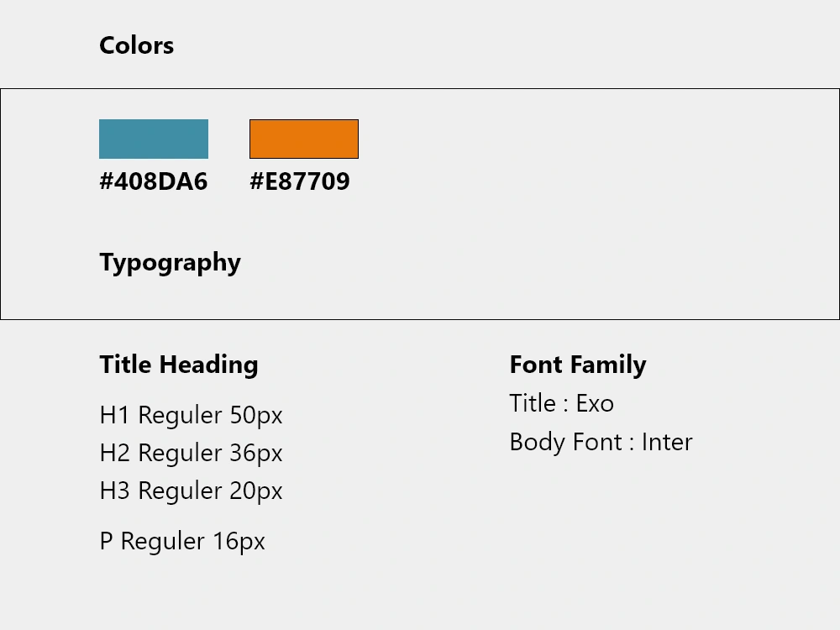The height and width of the screenshot is (630, 840).
Task: Click the Title Heading label
Action: click(179, 365)
